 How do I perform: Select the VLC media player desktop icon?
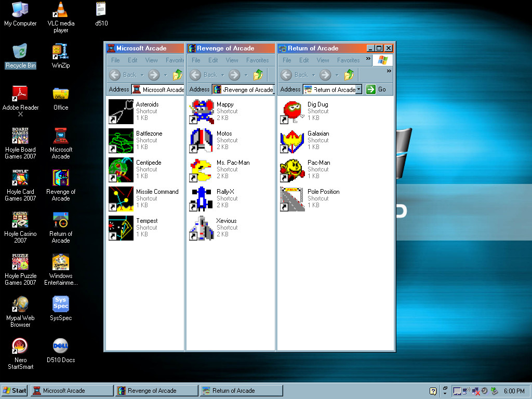61,17
